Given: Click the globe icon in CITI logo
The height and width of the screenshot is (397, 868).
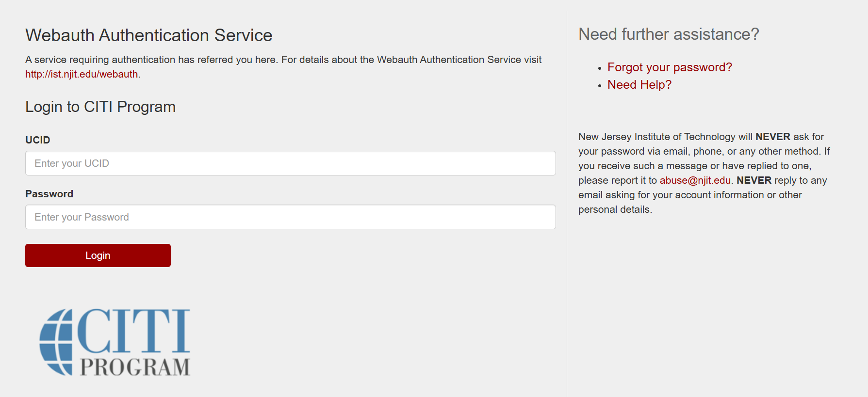Looking at the screenshot, I should [x=56, y=342].
